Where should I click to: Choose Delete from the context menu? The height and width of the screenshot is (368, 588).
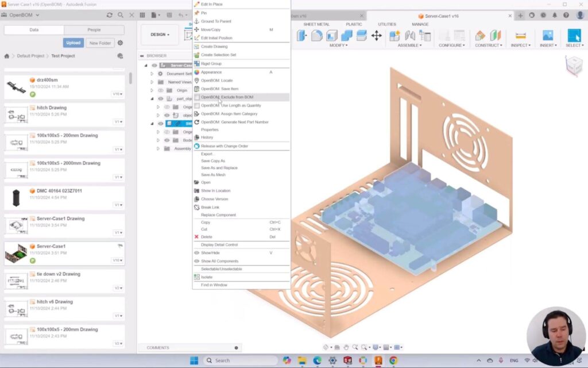click(206, 237)
